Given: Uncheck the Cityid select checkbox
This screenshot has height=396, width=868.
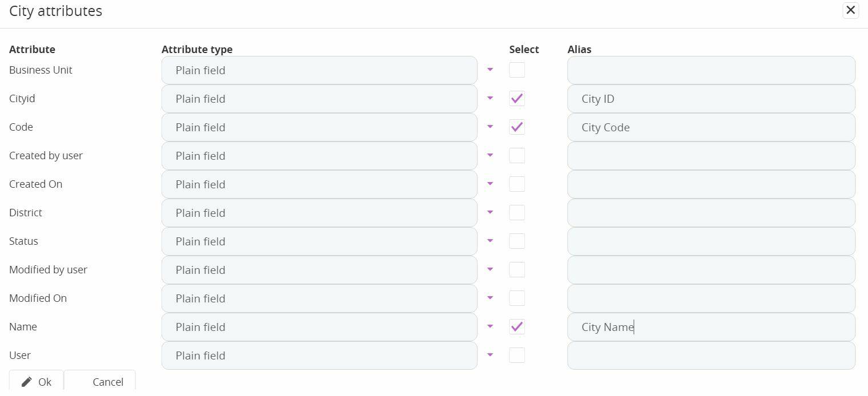Looking at the screenshot, I should point(517,98).
